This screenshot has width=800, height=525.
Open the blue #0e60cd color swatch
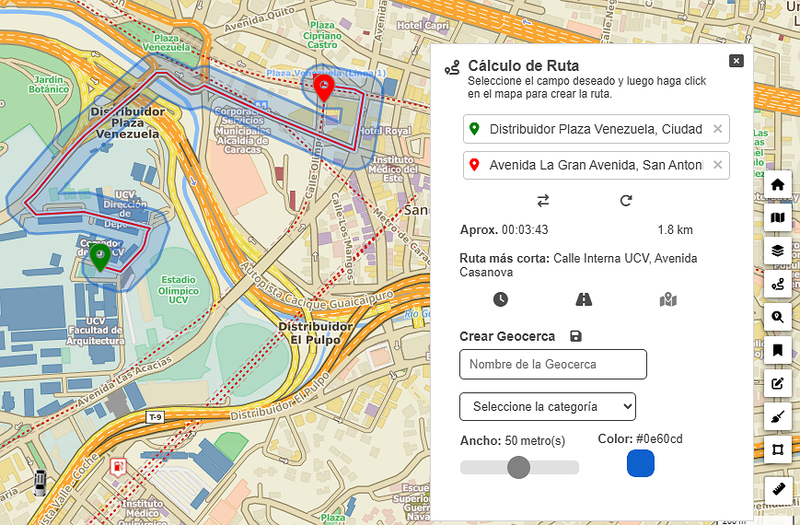point(640,463)
